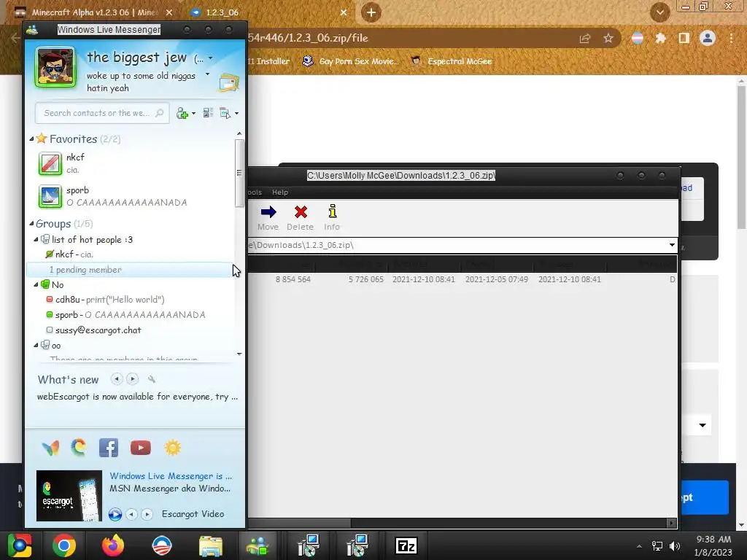This screenshot has width=747, height=560.
Task: Toggle the browser side panel icon
Action: coord(684,38)
